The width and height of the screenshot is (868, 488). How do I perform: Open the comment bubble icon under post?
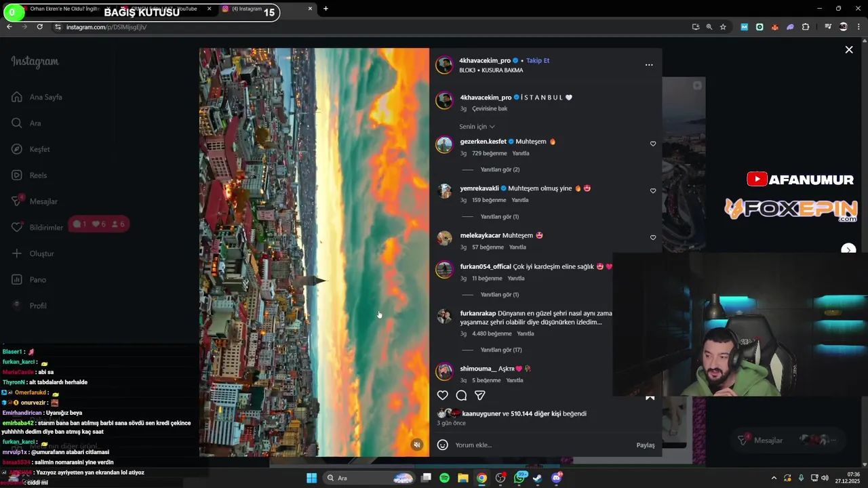click(461, 395)
